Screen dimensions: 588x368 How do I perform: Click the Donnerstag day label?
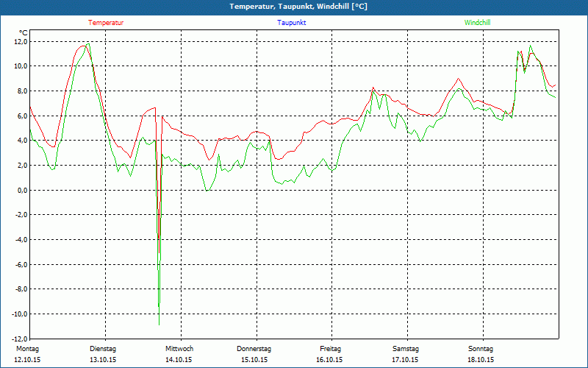pos(254,349)
